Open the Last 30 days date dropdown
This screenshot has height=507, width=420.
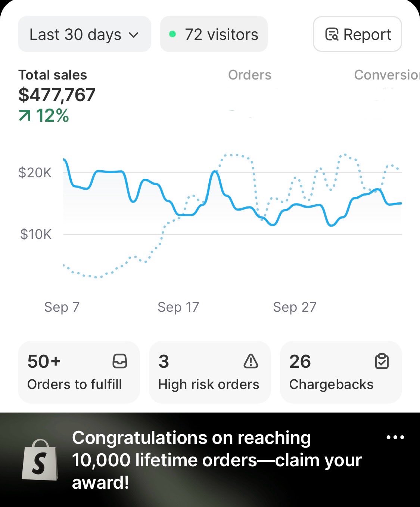click(x=84, y=34)
